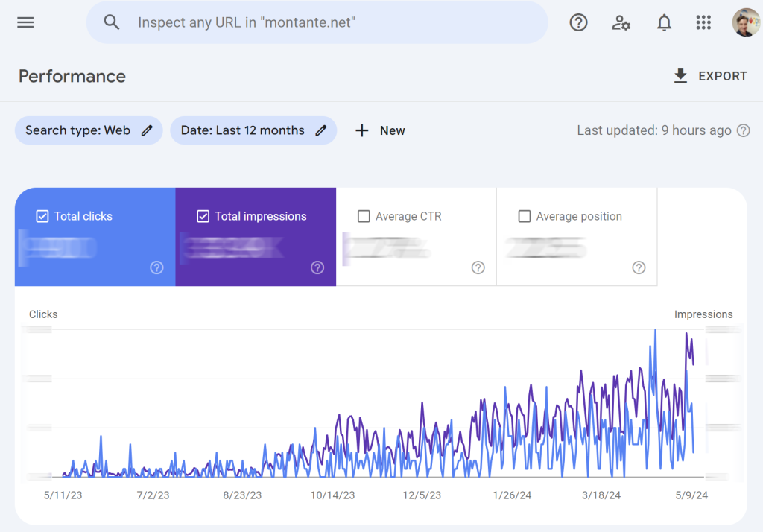
Task: Open the help icon beside Last updated
Action: click(x=743, y=130)
